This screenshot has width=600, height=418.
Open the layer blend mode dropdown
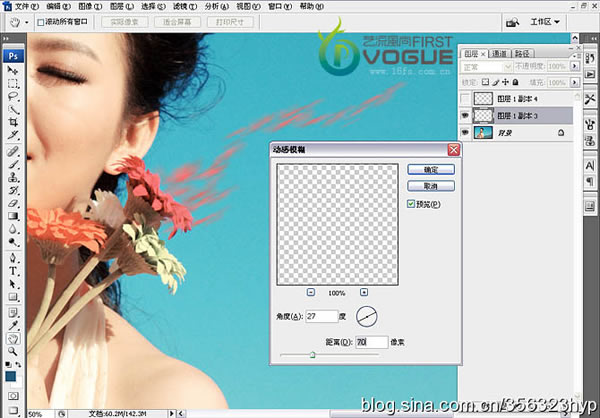click(486, 67)
